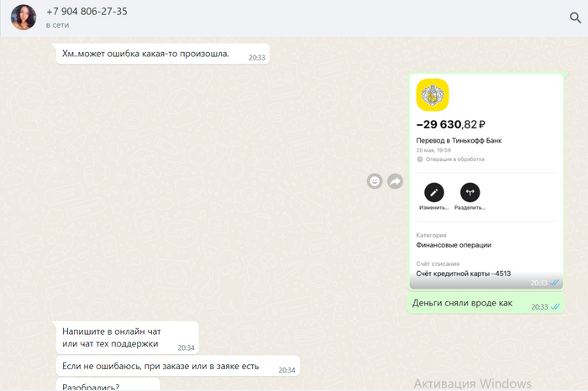Open search in the chat header

[x=575, y=18]
